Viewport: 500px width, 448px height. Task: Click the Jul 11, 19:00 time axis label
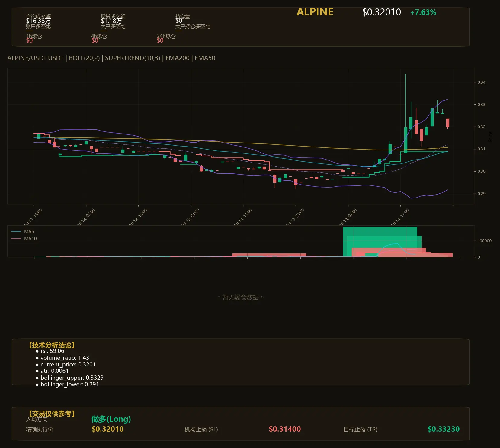[x=33, y=217]
